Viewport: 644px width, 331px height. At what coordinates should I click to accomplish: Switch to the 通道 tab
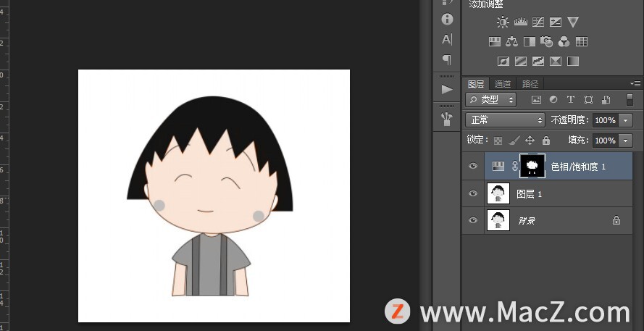[502, 84]
